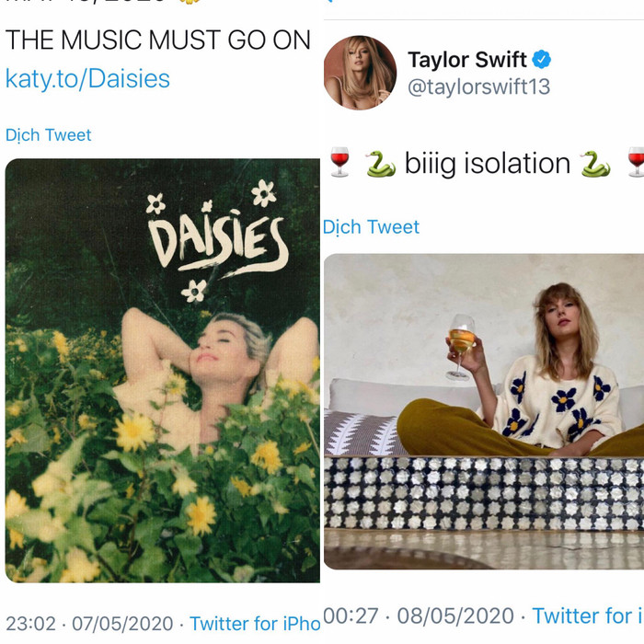Click the wine glass emoji at tweet start
The width and height of the screenshot is (644, 644).
click(x=339, y=162)
